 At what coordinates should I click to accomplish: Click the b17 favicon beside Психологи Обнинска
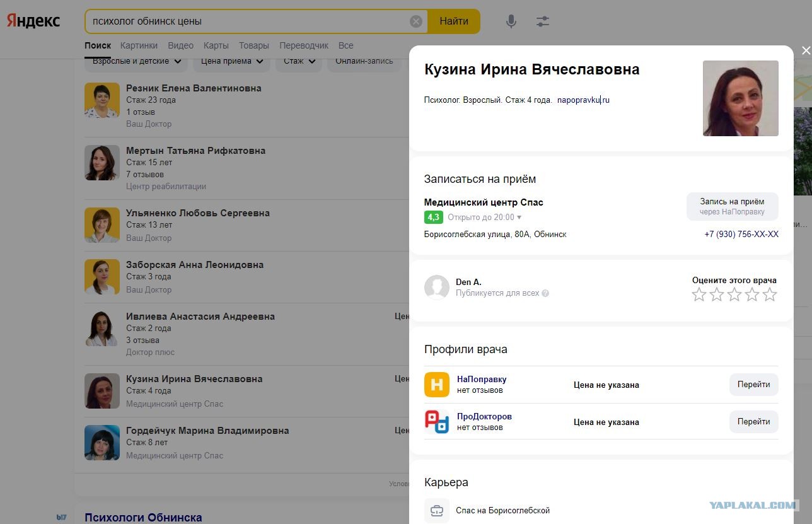pyautogui.click(x=61, y=518)
